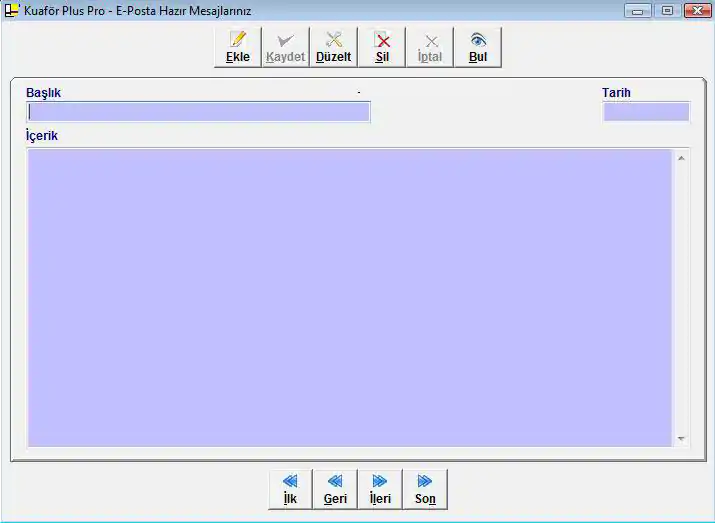Minimize the E-Posta Hazır Mesajlarınız window
The height and width of the screenshot is (523, 715).
pos(637,10)
